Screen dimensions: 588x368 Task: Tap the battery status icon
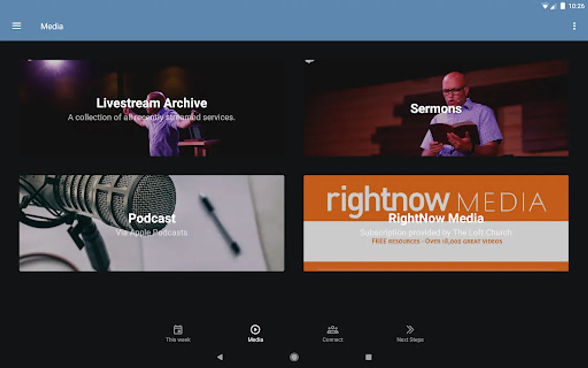pos(563,6)
